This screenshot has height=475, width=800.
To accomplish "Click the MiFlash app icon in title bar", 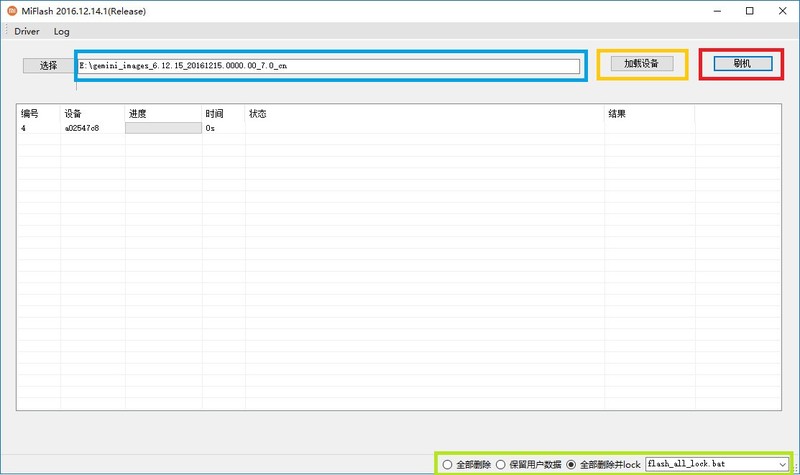I will coord(12,11).
